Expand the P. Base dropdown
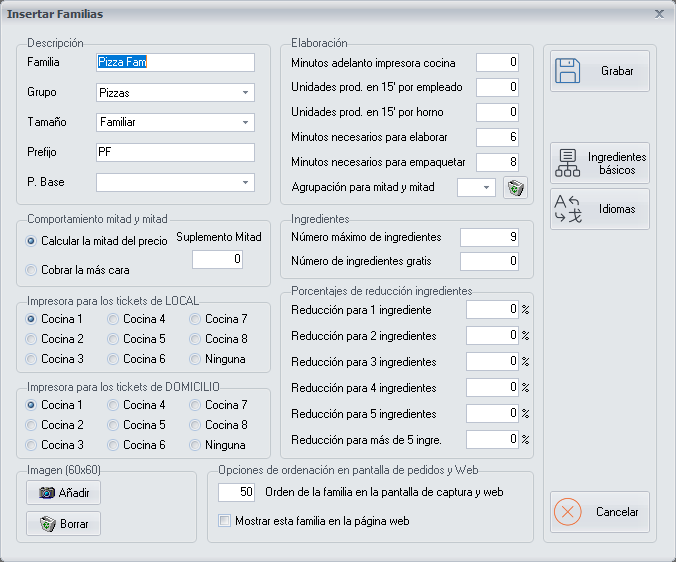 (246, 183)
